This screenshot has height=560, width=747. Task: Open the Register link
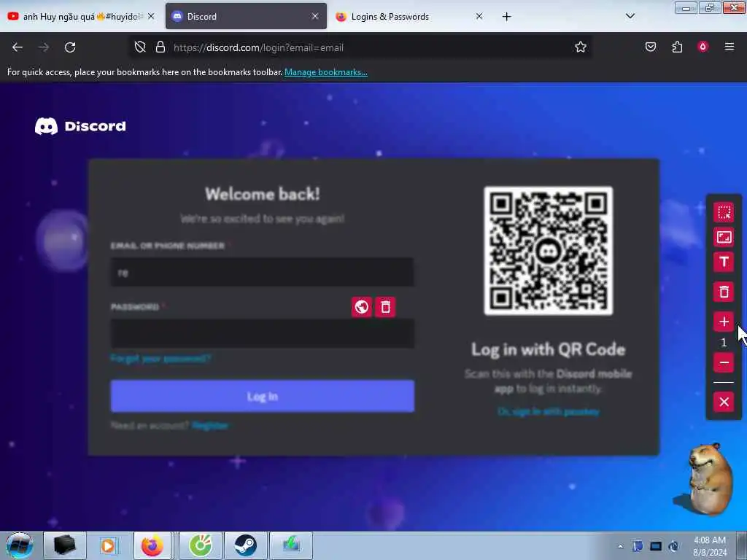(210, 425)
